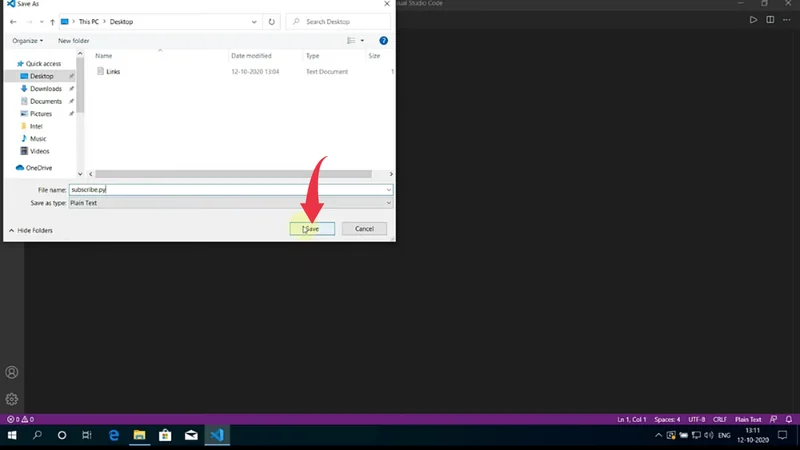Image resolution: width=800 pixels, height=450 pixels.
Task: Click the Split Editor icon
Action: (x=770, y=20)
